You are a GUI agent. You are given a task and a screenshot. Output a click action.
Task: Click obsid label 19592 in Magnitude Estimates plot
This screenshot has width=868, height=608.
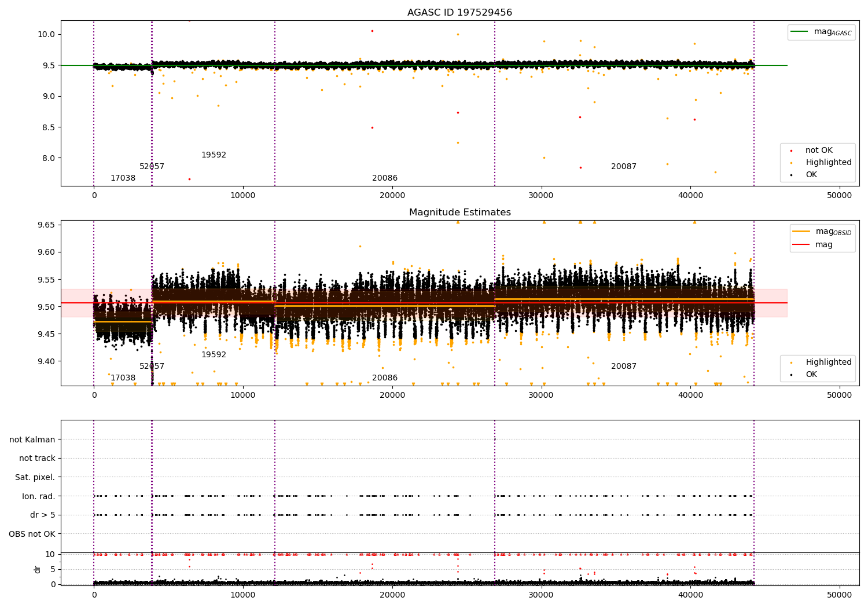click(214, 355)
